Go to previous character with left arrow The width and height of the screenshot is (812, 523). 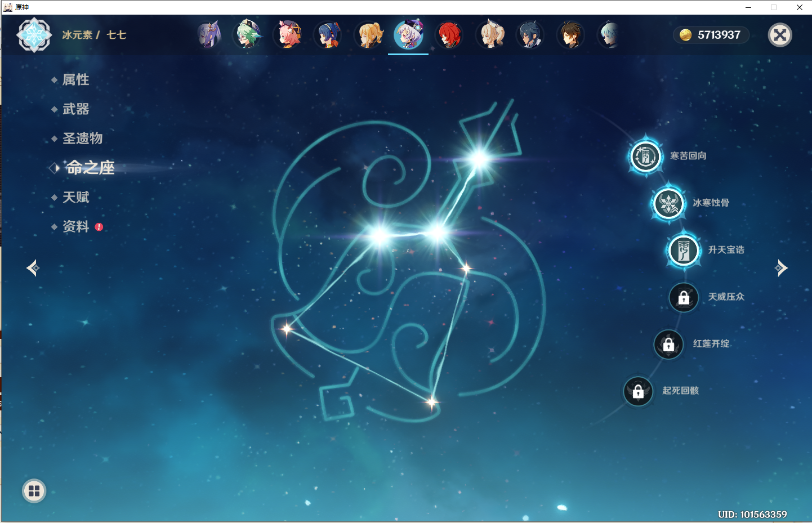[x=33, y=268]
